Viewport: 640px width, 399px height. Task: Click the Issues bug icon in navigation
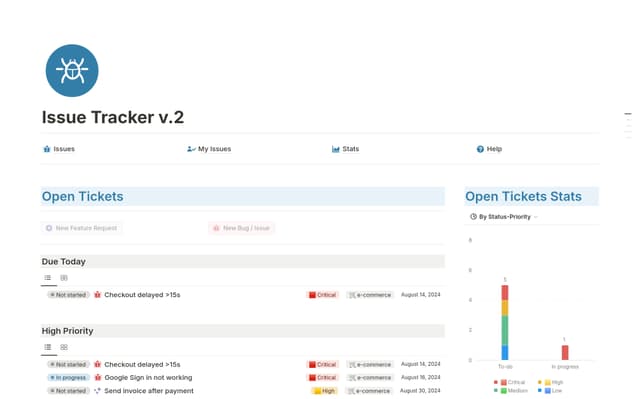pyautogui.click(x=47, y=149)
